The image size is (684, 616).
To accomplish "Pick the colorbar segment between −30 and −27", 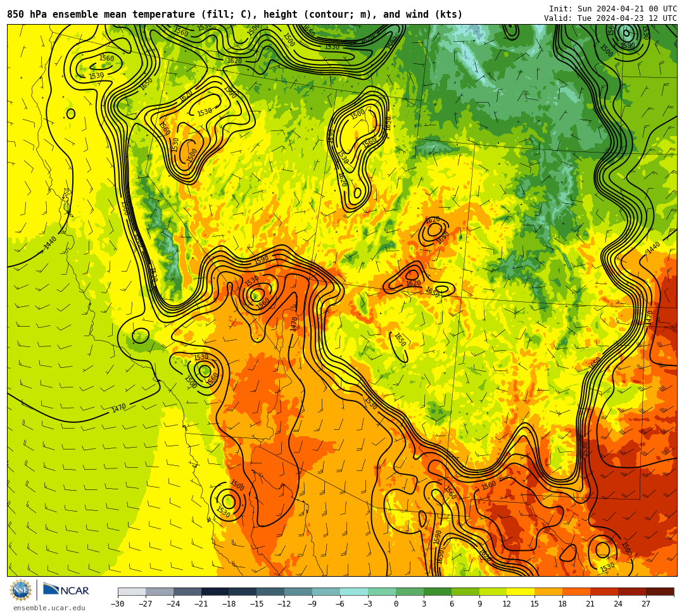I will 132,591.
